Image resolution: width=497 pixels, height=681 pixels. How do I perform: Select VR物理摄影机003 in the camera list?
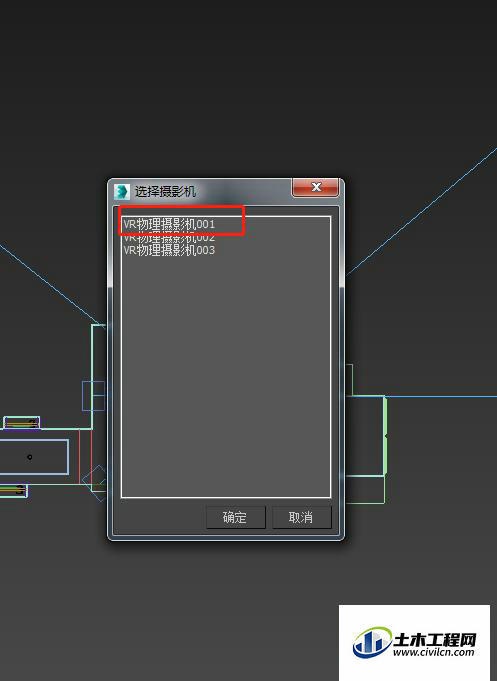(x=169, y=250)
